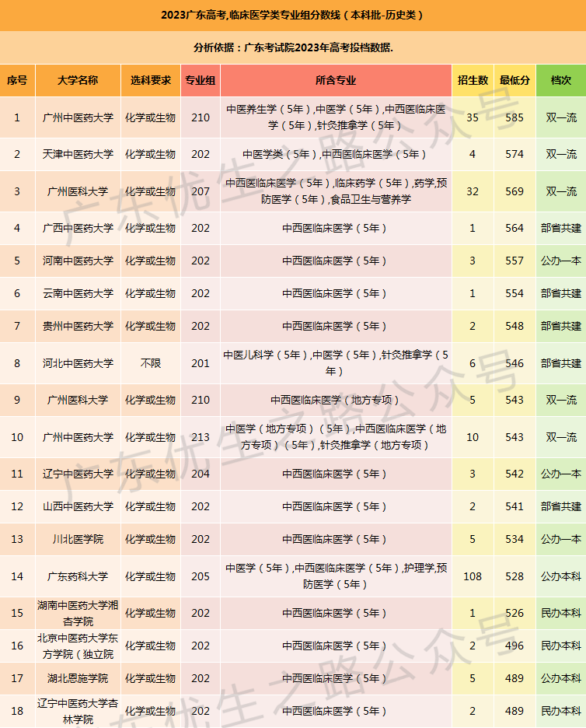Select the '选科要求' column header

pos(150,80)
